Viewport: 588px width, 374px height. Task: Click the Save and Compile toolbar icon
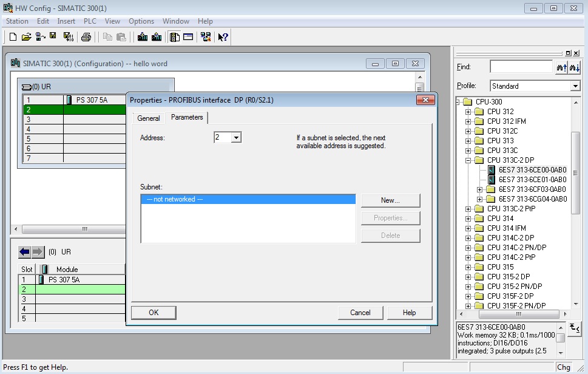(68, 37)
